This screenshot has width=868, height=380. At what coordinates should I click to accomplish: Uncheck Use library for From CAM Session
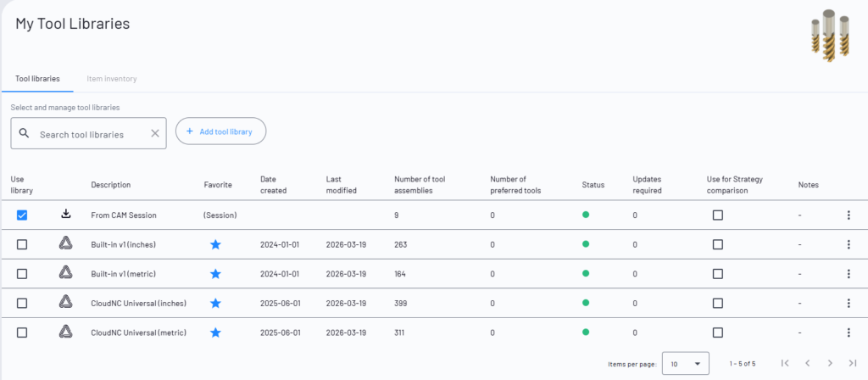coord(21,215)
